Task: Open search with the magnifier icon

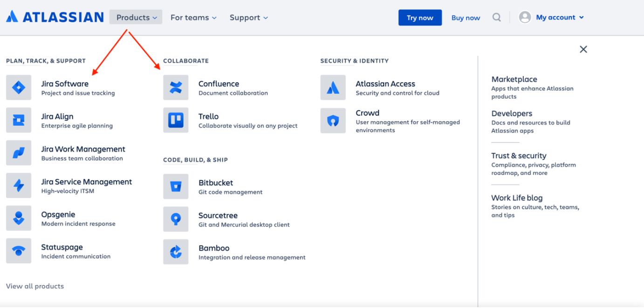Action: point(497,18)
